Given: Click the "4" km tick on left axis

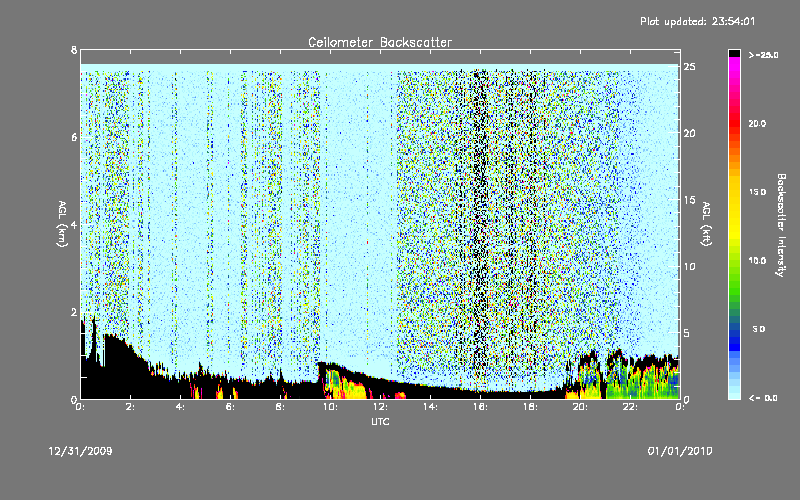Looking at the screenshot, I should [x=74, y=224].
